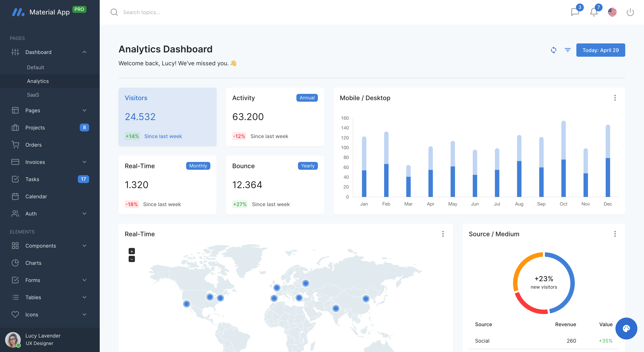Zoom out on the Real-Time map
This screenshot has width=644, height=352.
[132, 259]
